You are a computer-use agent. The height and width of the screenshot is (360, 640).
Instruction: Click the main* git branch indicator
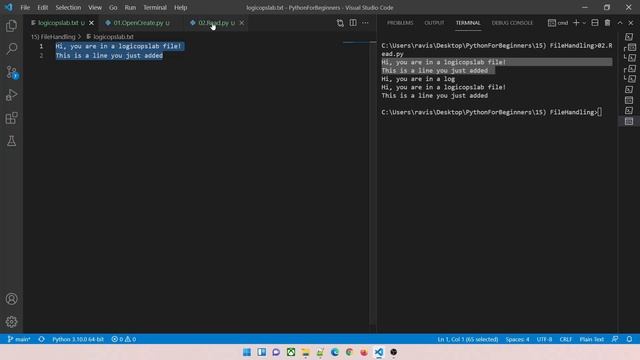click(x=19, y=339)
